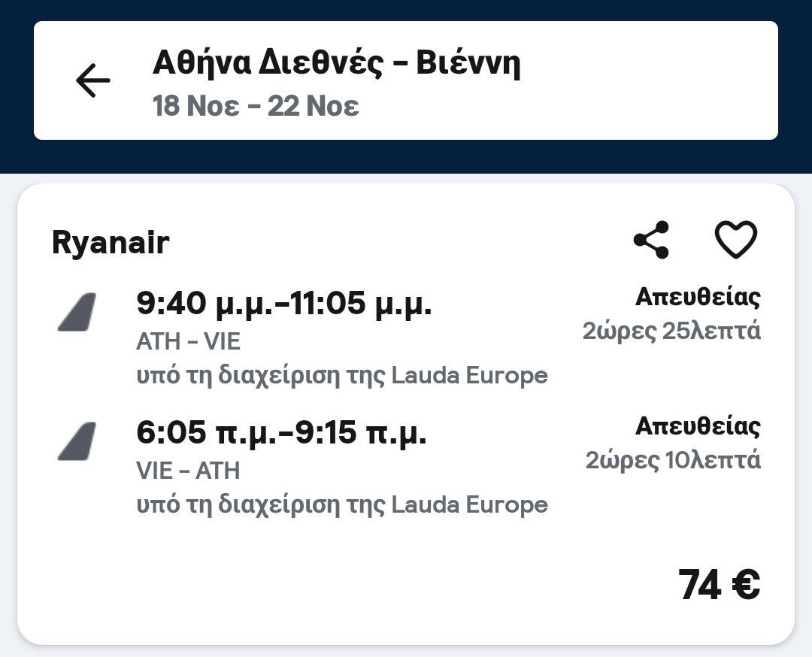Select the Ryanair airline name

(111, 243)
